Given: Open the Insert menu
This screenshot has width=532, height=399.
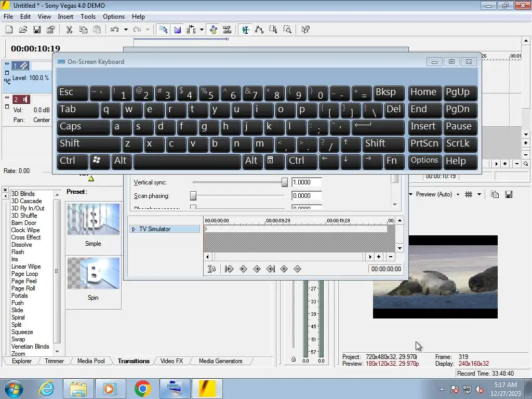Looking at the screenshot, I should pos(65,16).
